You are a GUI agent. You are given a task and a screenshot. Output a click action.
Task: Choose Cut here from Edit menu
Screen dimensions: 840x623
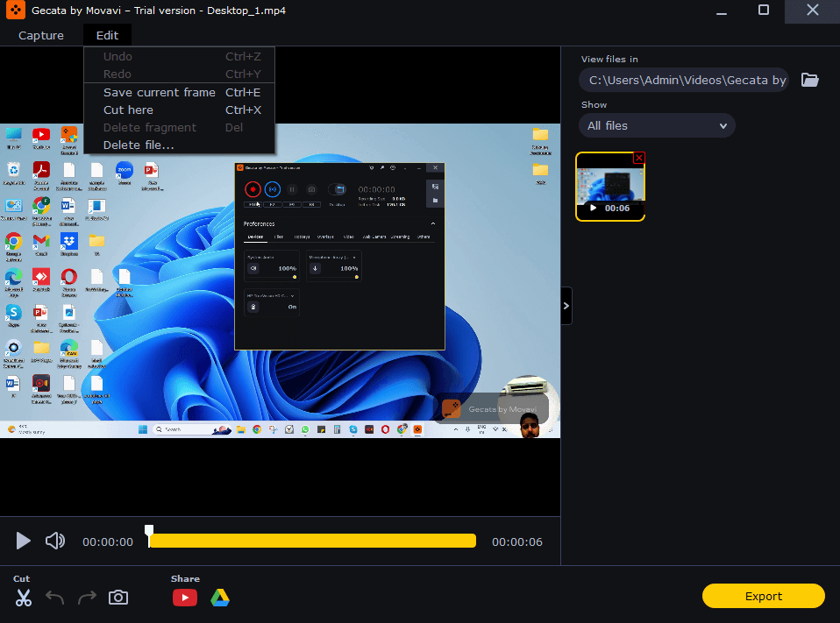(180, 110)
